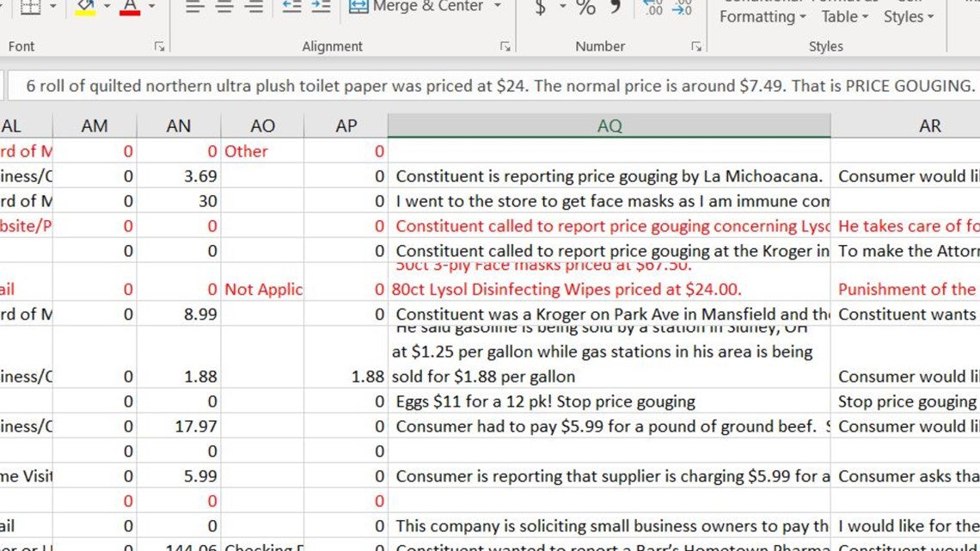Select column AN header
This screenshot has width=980, height=551.
coord(179,126)
